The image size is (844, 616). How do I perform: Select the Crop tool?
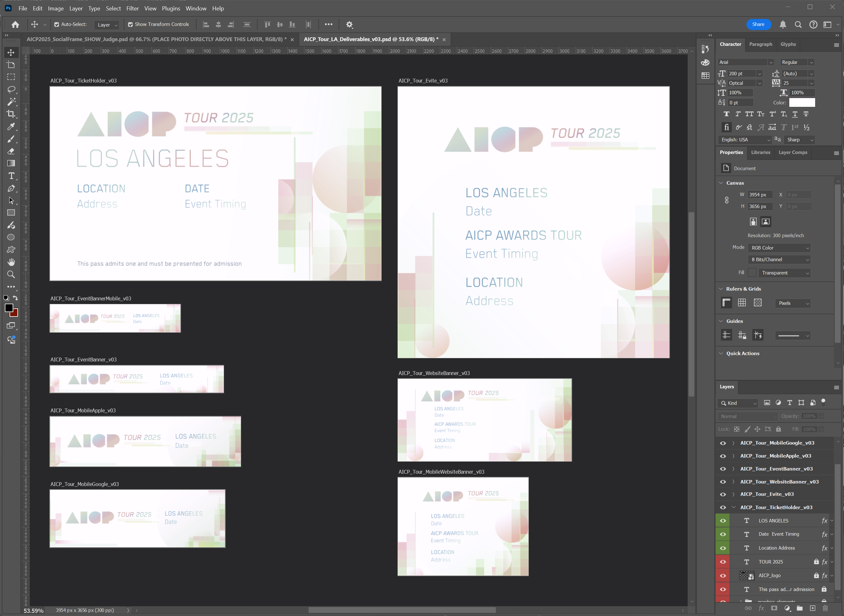point(11,114)
